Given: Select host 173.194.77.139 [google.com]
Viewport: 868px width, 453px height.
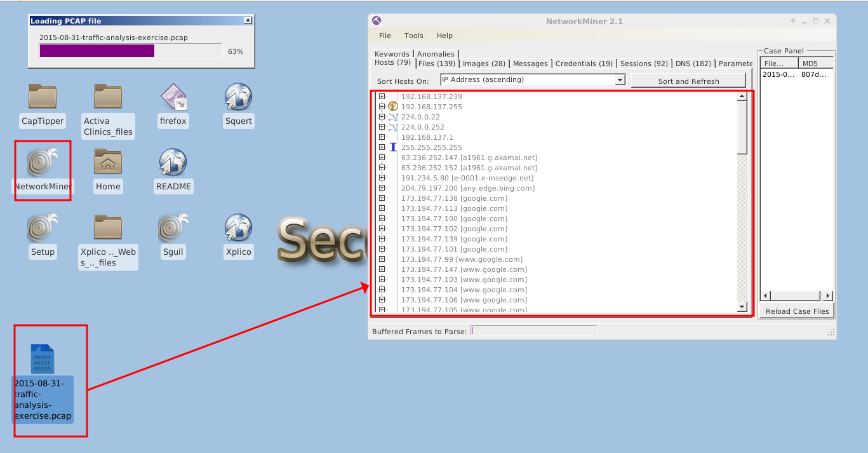Looking at the screenshot, I should click(x=454, y=239).
